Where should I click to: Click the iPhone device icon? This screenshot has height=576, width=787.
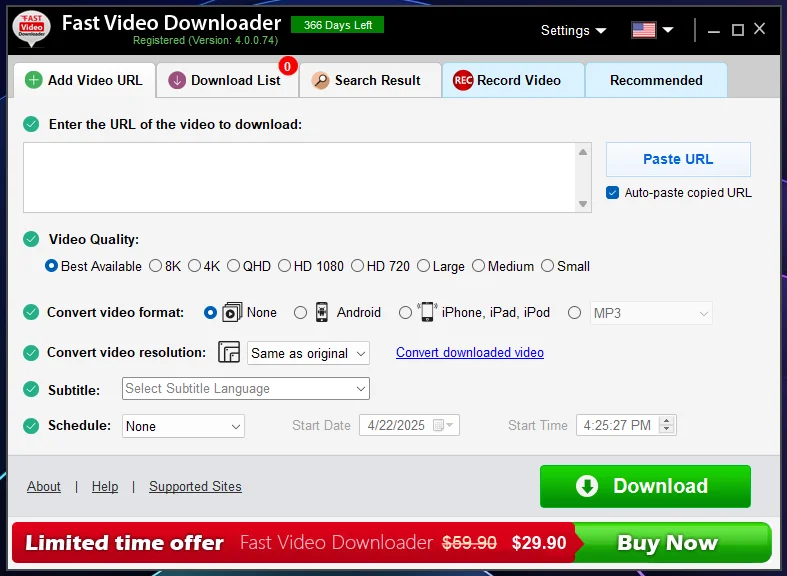(x=427, y=312)
